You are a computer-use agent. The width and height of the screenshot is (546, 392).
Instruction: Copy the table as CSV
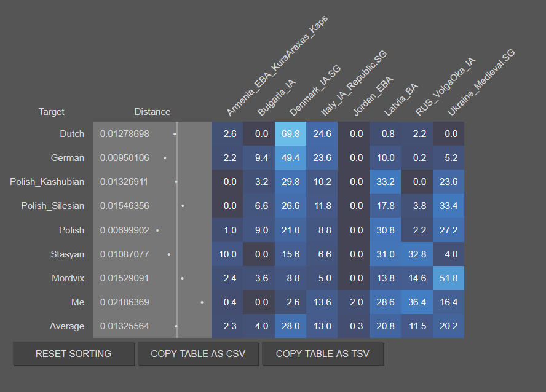click(x=198, y=354)
